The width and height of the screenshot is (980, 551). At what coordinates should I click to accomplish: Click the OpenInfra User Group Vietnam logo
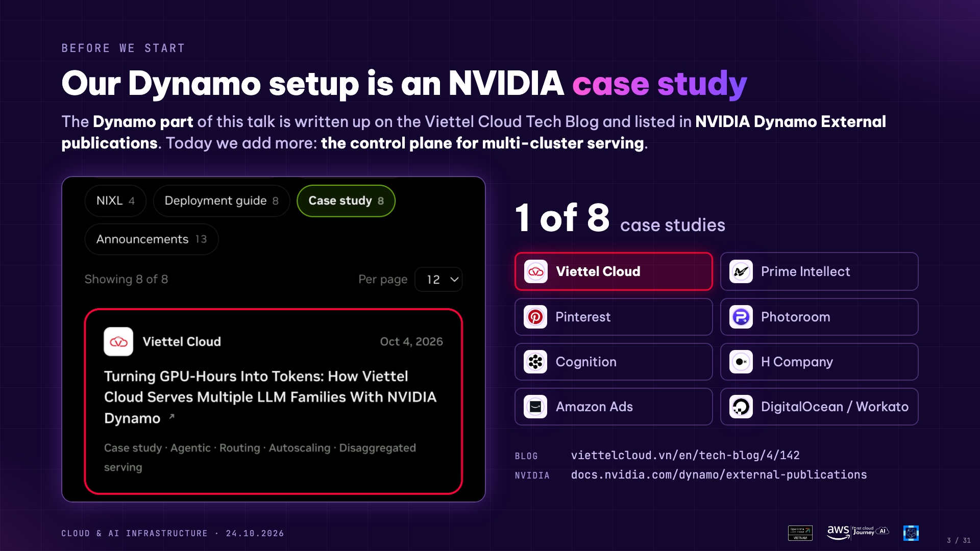pyautogui.click(x=800, y=533)
